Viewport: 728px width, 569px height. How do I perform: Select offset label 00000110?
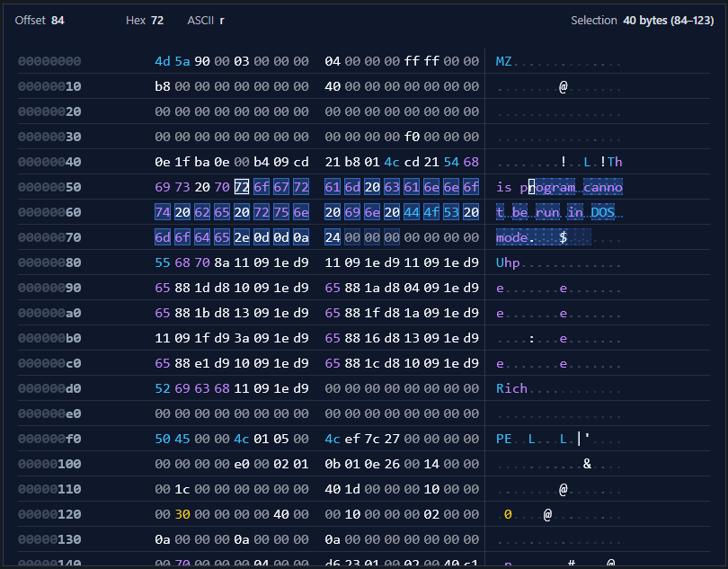click(x=49, y=489)
